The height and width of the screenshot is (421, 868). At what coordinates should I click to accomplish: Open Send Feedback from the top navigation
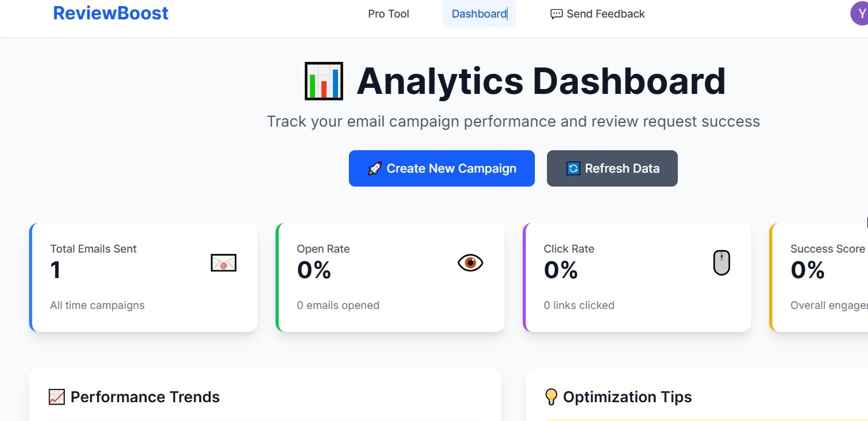605,13
